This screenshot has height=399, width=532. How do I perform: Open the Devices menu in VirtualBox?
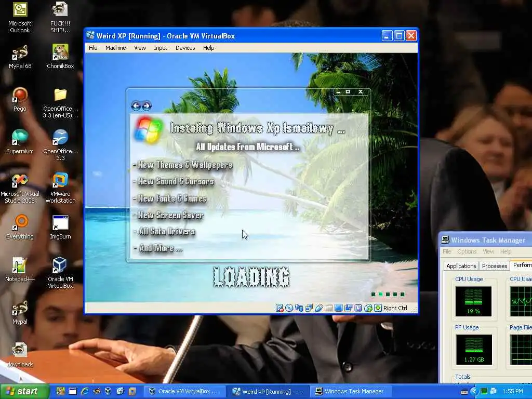pyautogui.click(x=185, y=48)
